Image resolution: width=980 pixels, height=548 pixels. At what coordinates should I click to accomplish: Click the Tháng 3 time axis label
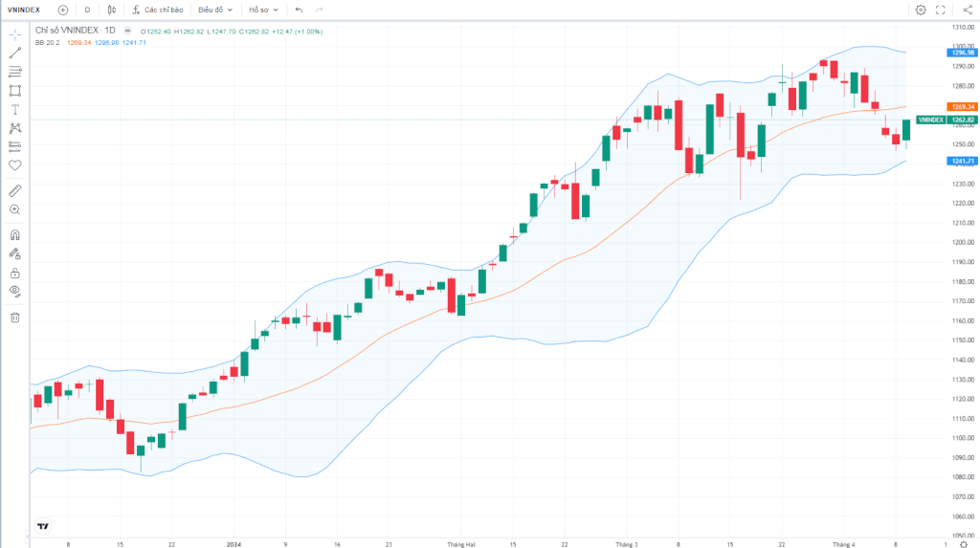627,544
